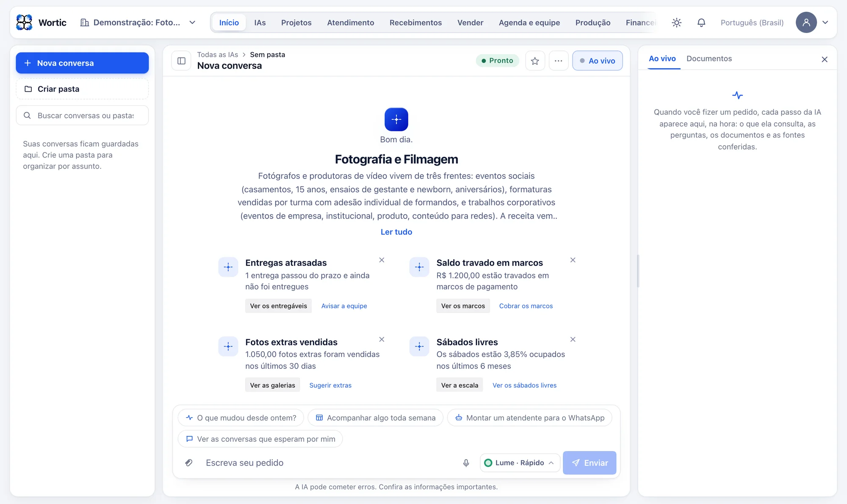Screen dimensions: 847x504
Task: Click the blue AI assistant logo tile
Action: click(396, 119)
